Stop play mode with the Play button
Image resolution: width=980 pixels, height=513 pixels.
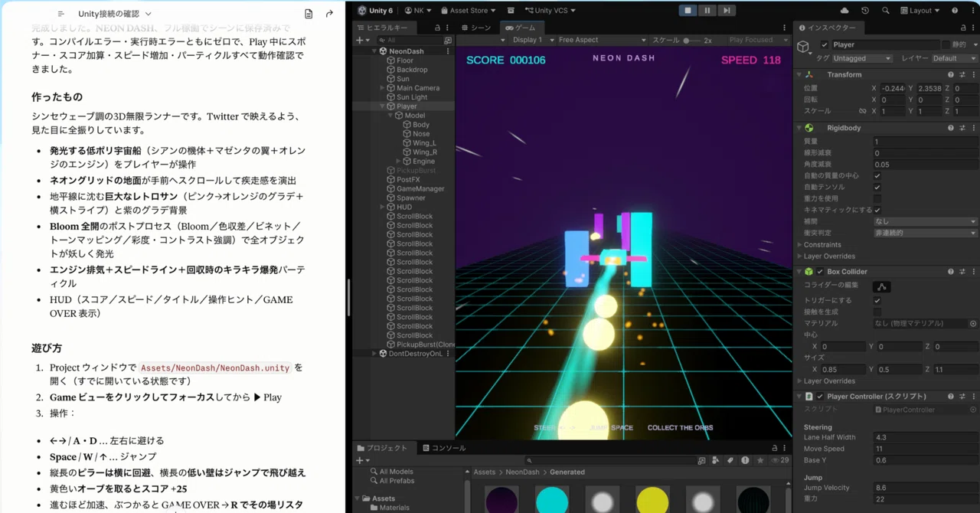click(688, 11)
